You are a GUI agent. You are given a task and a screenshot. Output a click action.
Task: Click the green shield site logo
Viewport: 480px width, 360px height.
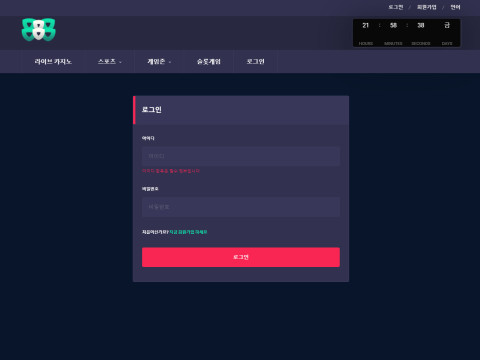coord(39,30)
